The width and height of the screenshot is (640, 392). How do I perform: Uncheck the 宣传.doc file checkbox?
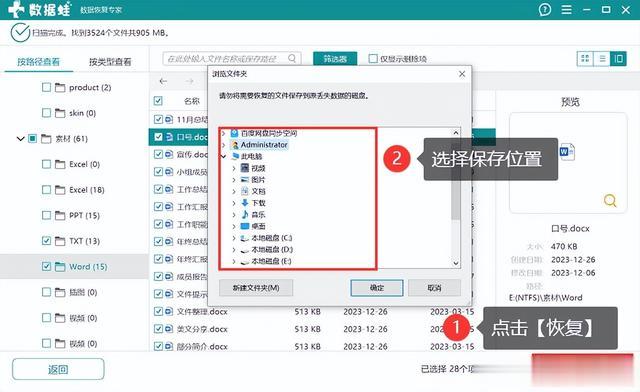(158, 154)
